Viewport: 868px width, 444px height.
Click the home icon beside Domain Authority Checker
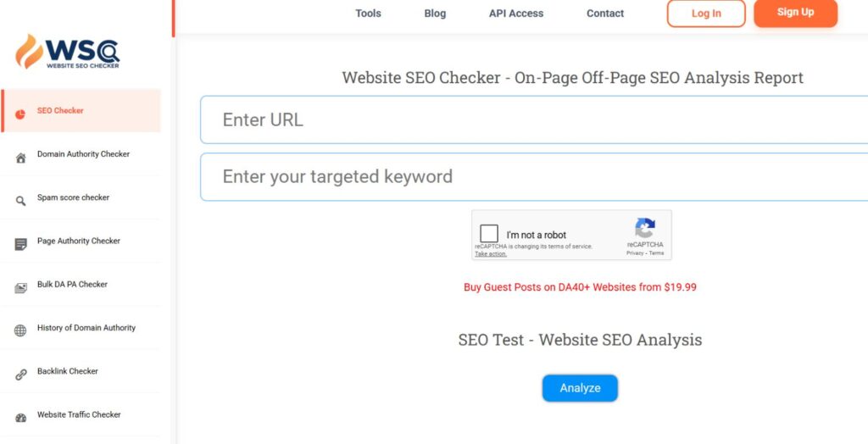click(20, 158)
